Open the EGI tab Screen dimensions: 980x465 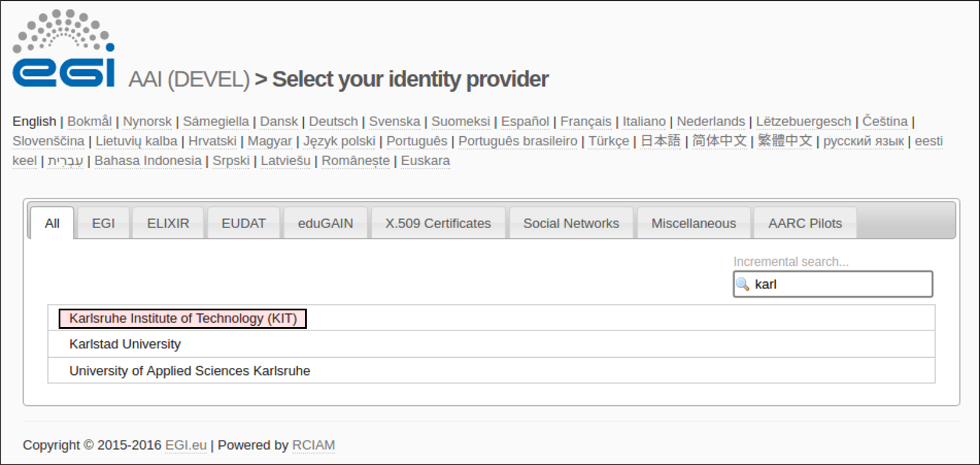pos(103,223)
